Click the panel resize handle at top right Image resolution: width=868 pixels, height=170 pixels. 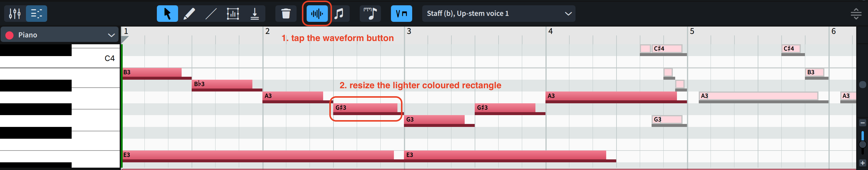856,14
